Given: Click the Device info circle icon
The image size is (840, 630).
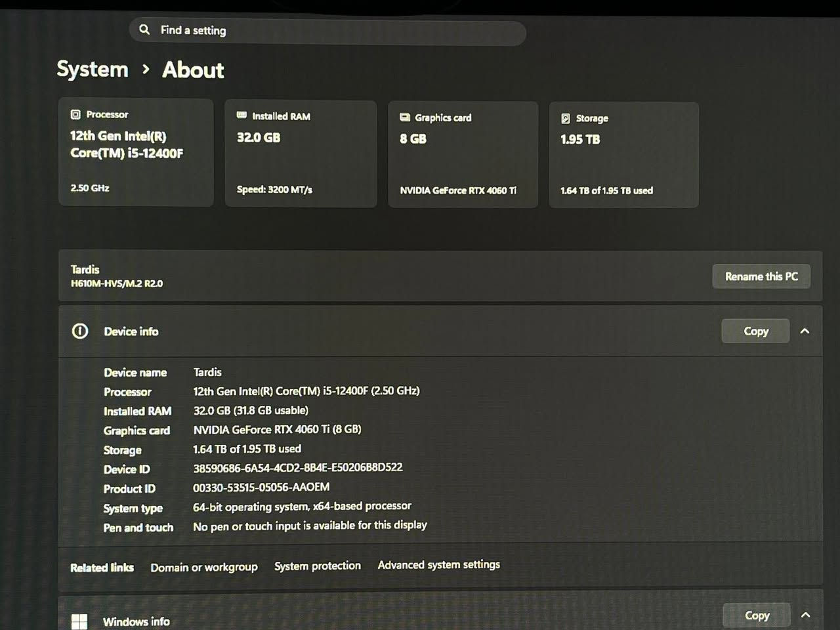Looking at the screenshot, I should (x=80, y=331).
